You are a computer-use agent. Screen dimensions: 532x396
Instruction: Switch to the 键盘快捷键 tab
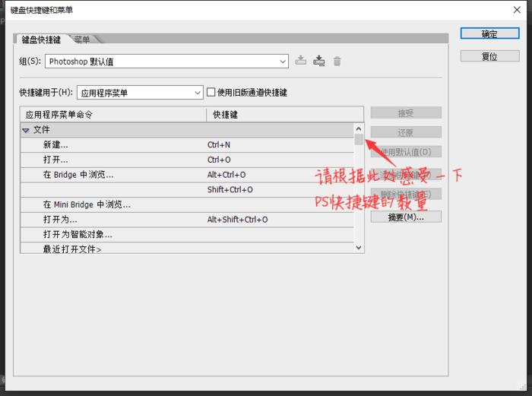pyautogui.click(x=41, y=40)
